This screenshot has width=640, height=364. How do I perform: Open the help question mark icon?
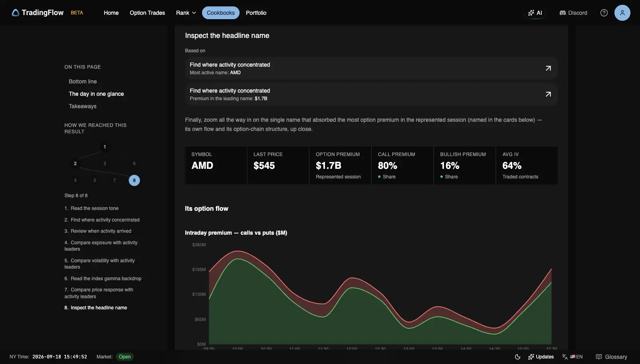[x=604, y=13]
